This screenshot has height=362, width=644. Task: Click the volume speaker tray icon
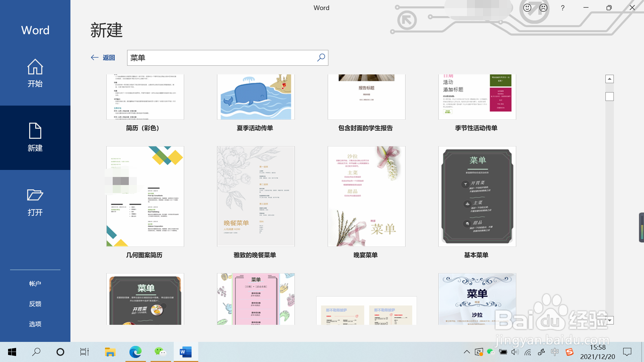pyautogui.click(x=515, y=352)
